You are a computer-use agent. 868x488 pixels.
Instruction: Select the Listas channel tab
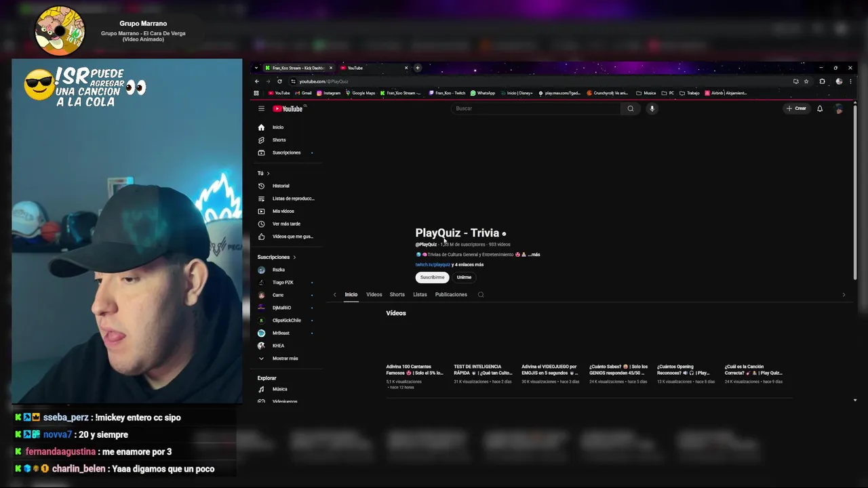(420, 295)
